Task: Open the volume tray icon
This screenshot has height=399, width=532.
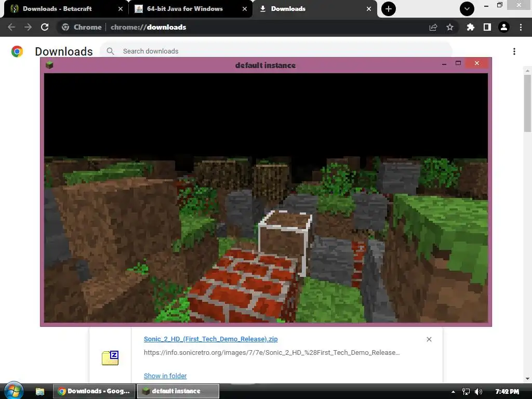Action: (x=478, y=392)
